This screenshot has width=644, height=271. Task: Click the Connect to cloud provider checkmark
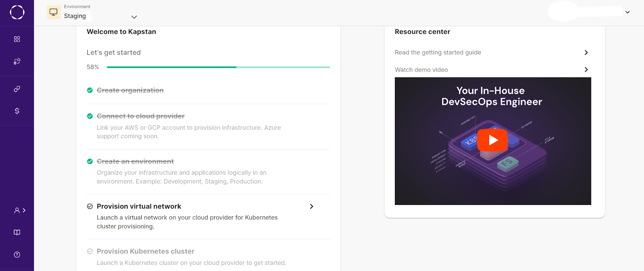[90, 116]
